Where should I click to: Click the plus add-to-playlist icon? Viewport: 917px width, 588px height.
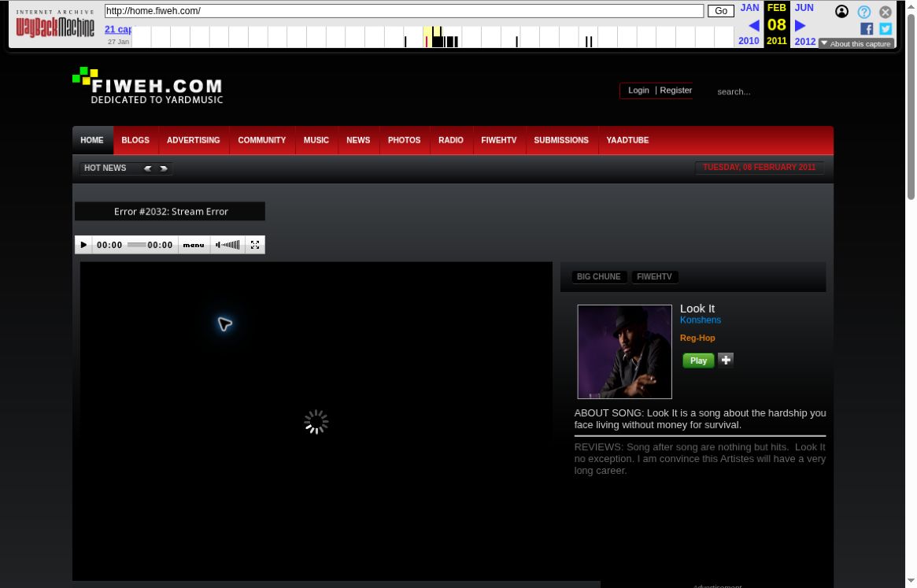pos(725,360)
